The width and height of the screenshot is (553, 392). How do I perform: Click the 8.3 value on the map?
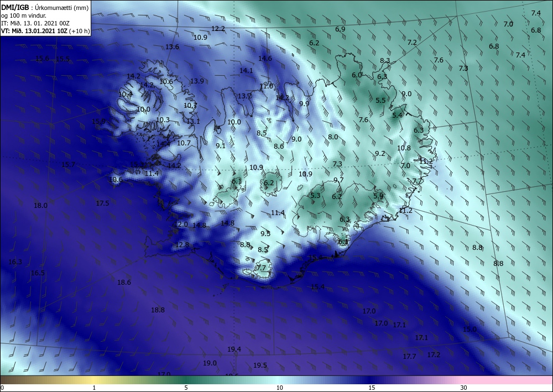tap(385, 61)
